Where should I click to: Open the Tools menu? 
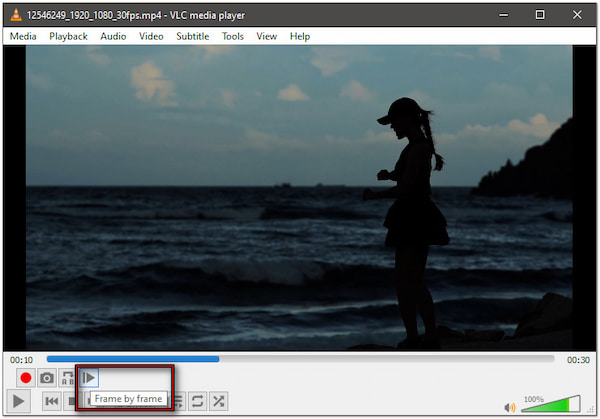click(232, 36)
